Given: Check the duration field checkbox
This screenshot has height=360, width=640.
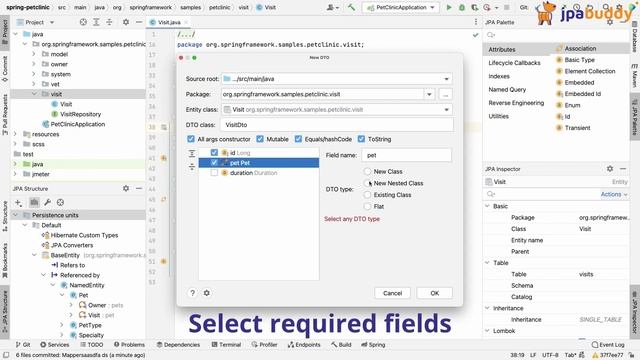Looking at the screenshot, I should pos(214,173).
